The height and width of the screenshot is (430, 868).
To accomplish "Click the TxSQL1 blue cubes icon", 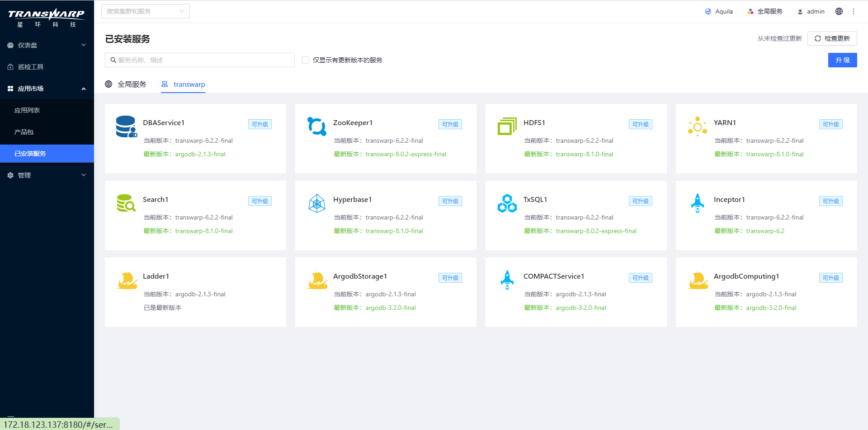I will 507,203.
